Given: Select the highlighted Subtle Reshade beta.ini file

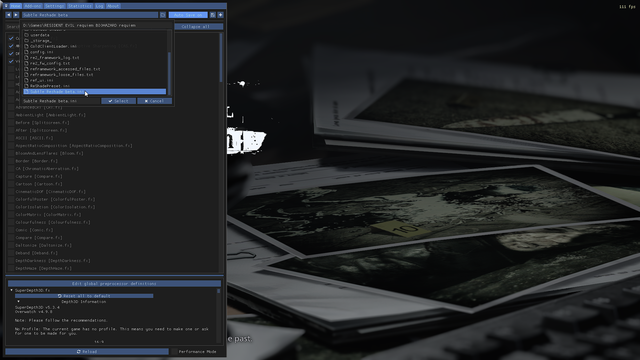Looking at the screenshot, I should [x=95, y=92].
